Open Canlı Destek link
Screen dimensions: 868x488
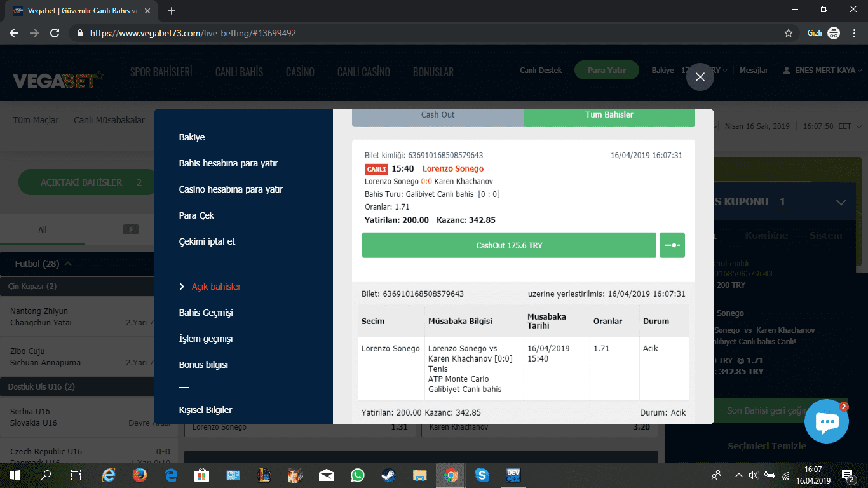(541, 70)
